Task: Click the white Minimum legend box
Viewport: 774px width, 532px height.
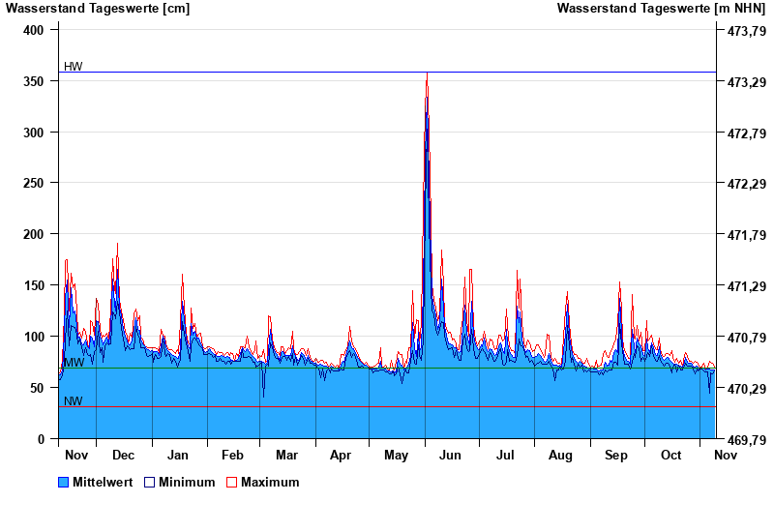Action: click(x=149, y=482)
